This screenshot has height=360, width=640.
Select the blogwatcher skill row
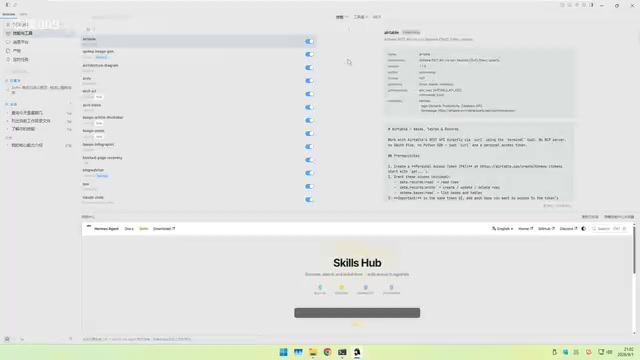click(199, 173)
